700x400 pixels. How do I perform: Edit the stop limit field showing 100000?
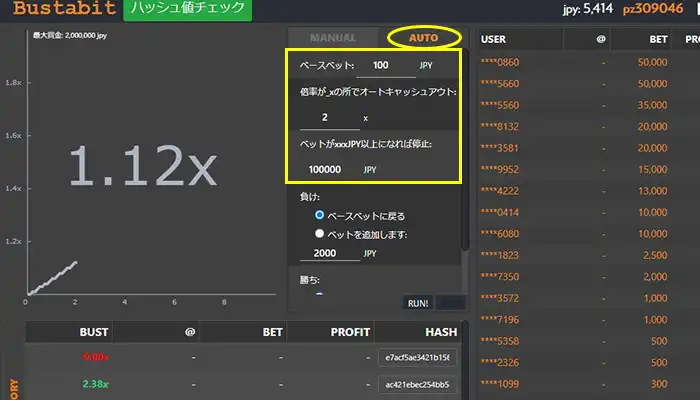(x=329, y=170)
